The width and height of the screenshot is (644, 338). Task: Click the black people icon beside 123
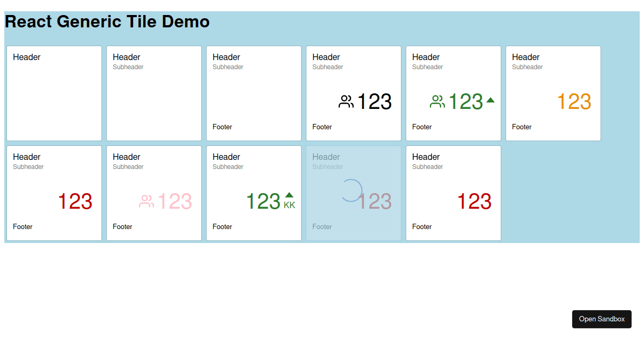pos(346,101)
